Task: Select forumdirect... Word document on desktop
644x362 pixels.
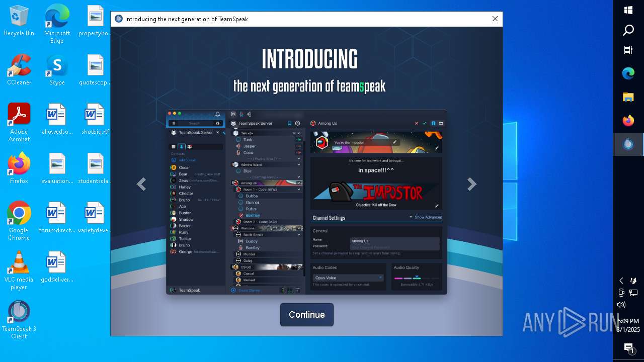Action: [x=57, y=218]
